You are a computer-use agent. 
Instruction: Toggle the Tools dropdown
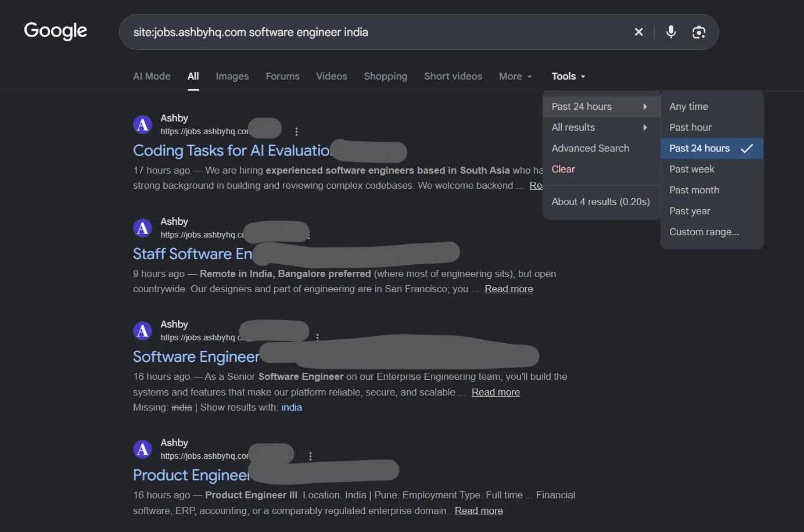(568, 76)
